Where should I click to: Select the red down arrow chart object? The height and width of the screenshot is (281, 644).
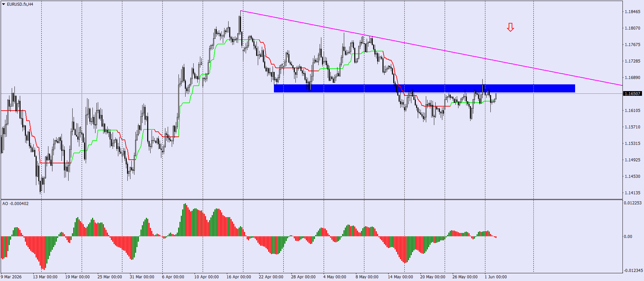(510, 27)
